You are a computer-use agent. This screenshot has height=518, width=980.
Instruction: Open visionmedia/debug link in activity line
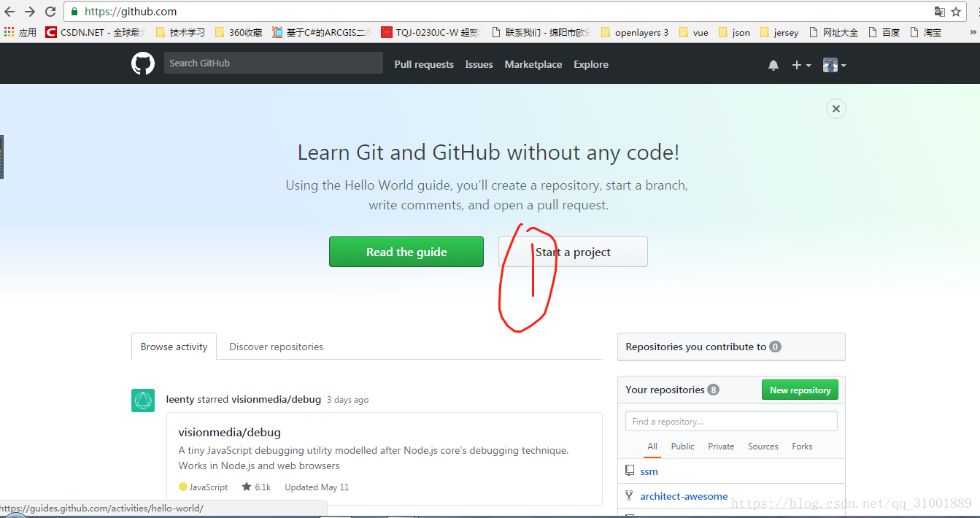[x=276, y=399]
